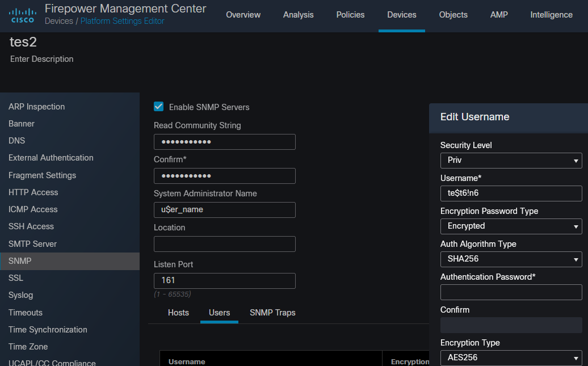The width and height of the screenshot is (588, 366).
Task: Select External Authentication in sidebar
Action: (x=51, y=158)
